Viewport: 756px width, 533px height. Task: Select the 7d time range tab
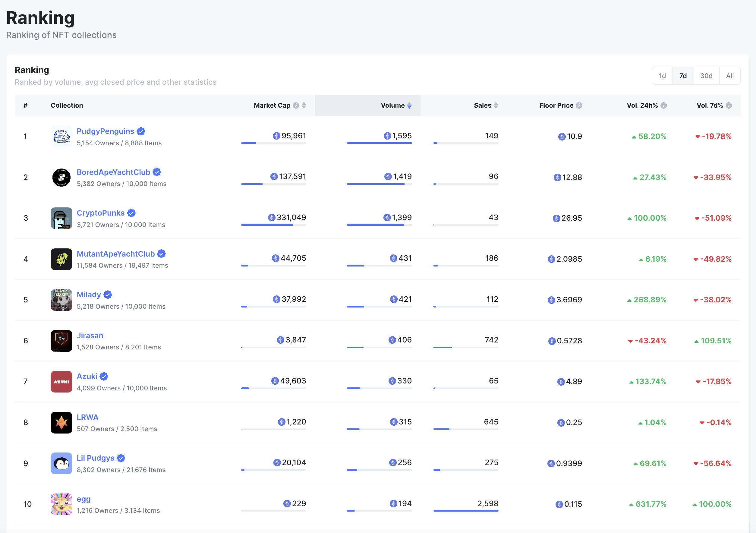point(683,76)
